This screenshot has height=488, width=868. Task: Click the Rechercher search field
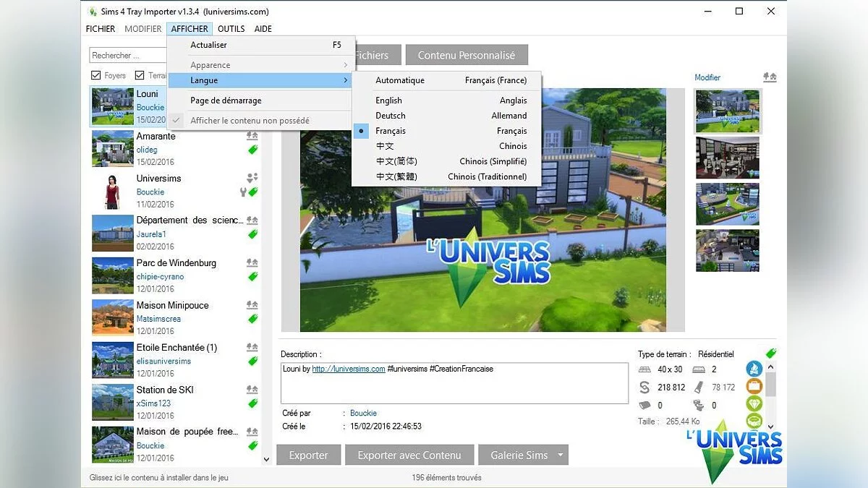[127, 55]
